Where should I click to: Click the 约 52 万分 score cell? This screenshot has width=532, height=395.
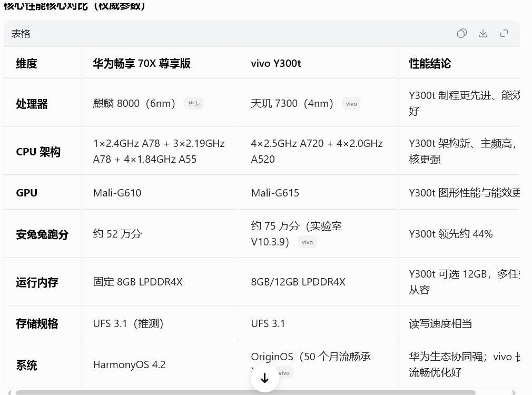point(117,233)
